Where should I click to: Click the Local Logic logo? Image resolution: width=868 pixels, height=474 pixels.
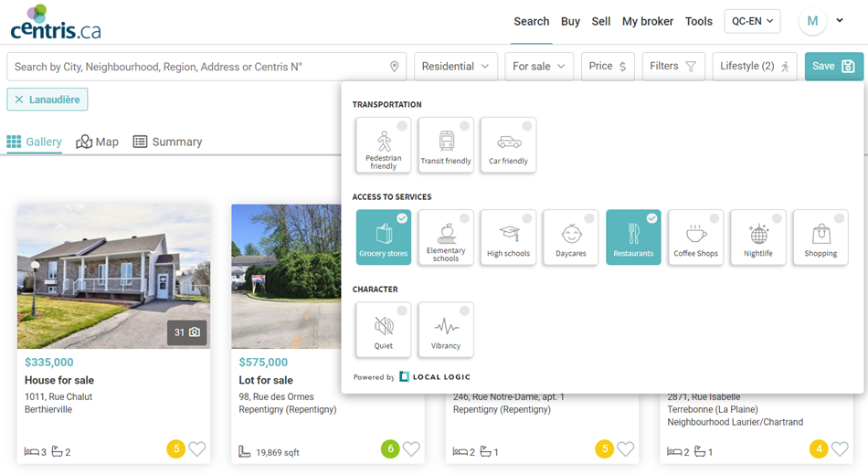click(x=435, y=376)
